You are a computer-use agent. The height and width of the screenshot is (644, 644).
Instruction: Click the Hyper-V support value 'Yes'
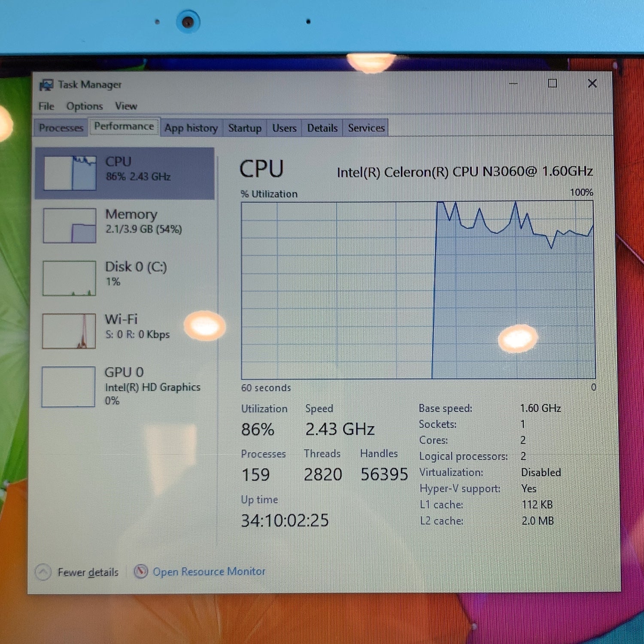[529, 489]
